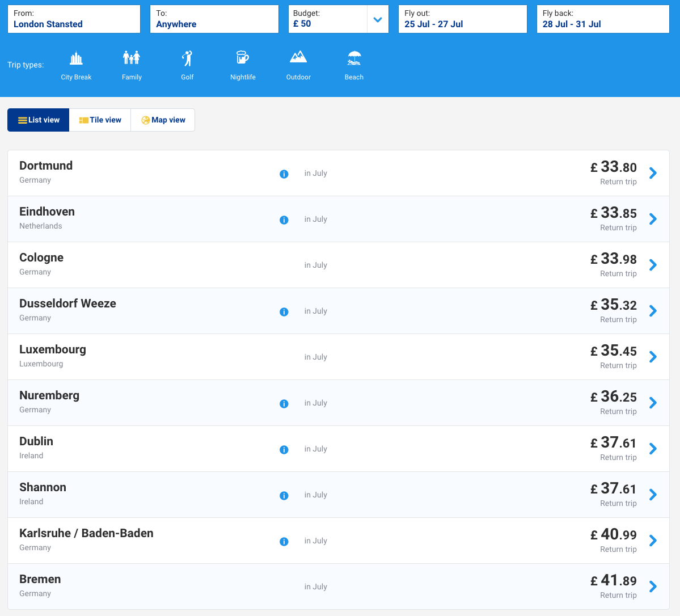The width and height of the screenshot is (680, 616).
Task: Select the Beach umbrella icon
Action: (354, 58)
